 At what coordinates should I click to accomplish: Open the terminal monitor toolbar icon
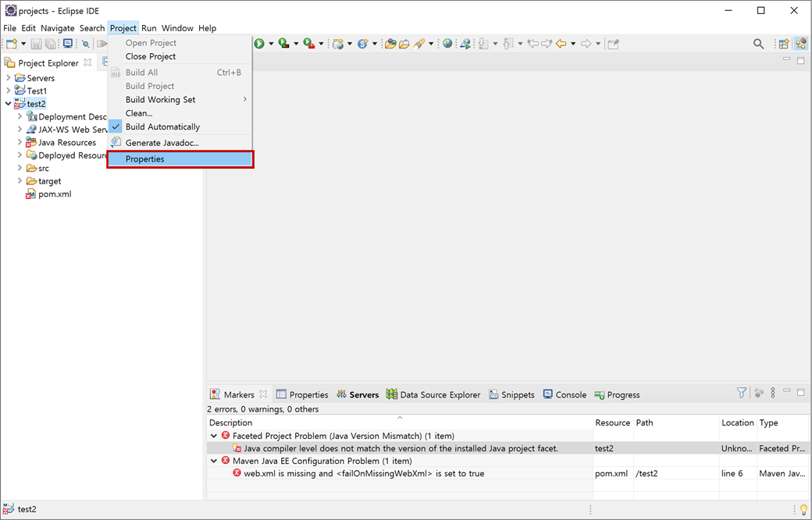click(67, 44)
